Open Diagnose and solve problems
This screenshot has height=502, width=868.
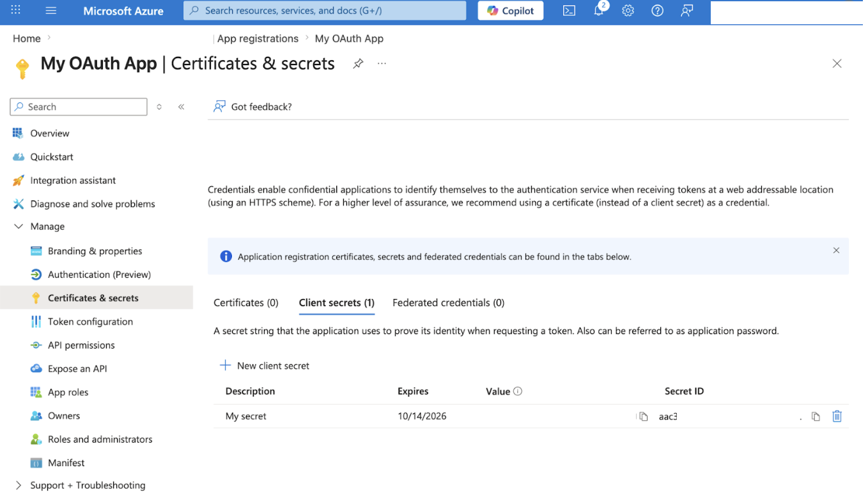tap(93, 204)
